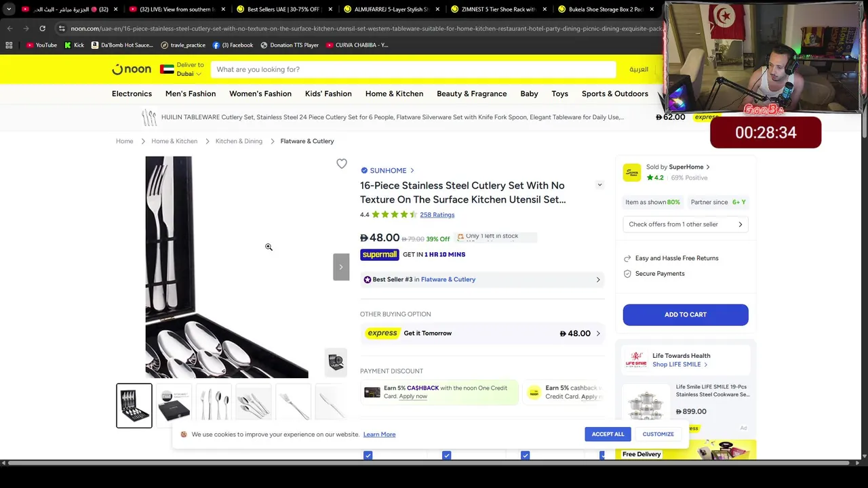The width and height of the screenshot is (868, 488).
Task: Click the SUNHOME verified brand badge
Action: click(x=364, y=170)
